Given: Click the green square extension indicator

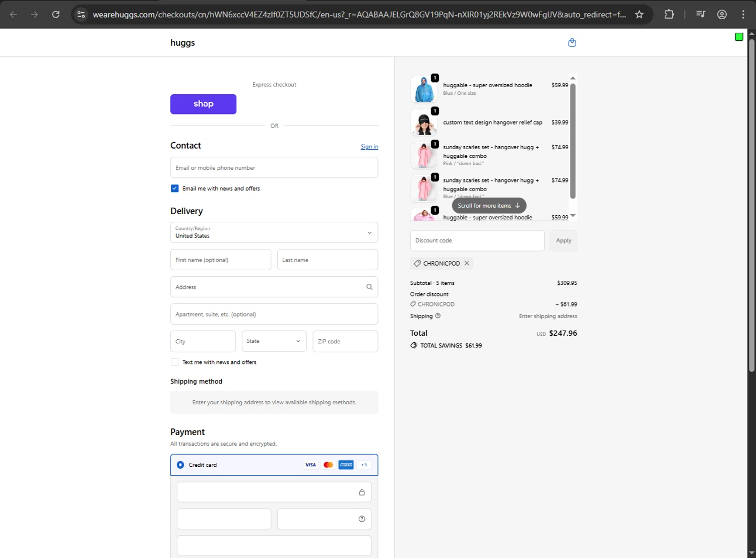Looking at the screenshot, I should [739, 37].
